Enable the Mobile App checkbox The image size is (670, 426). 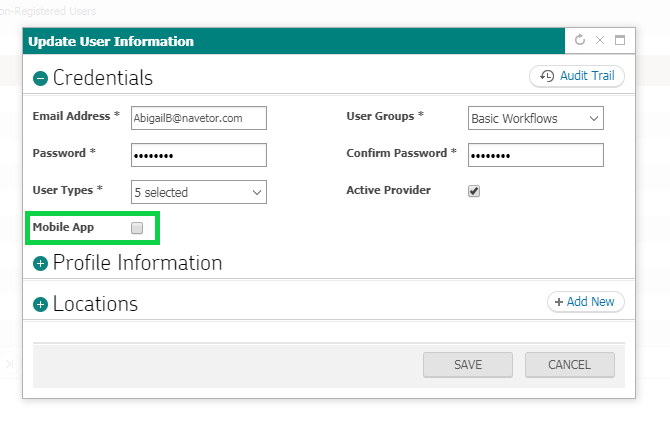point(137,228)
